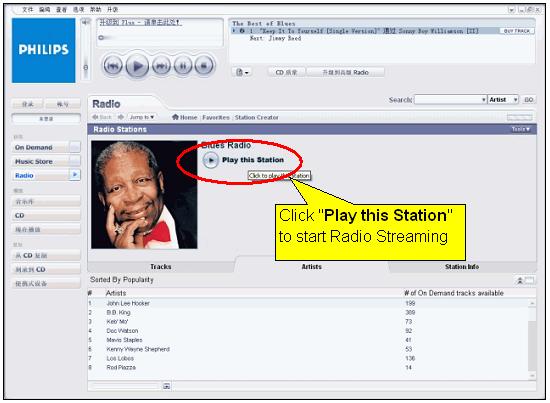Click the BUY TRACK button
Viewport: 550px width, 403px height.
tap(517, 31)
